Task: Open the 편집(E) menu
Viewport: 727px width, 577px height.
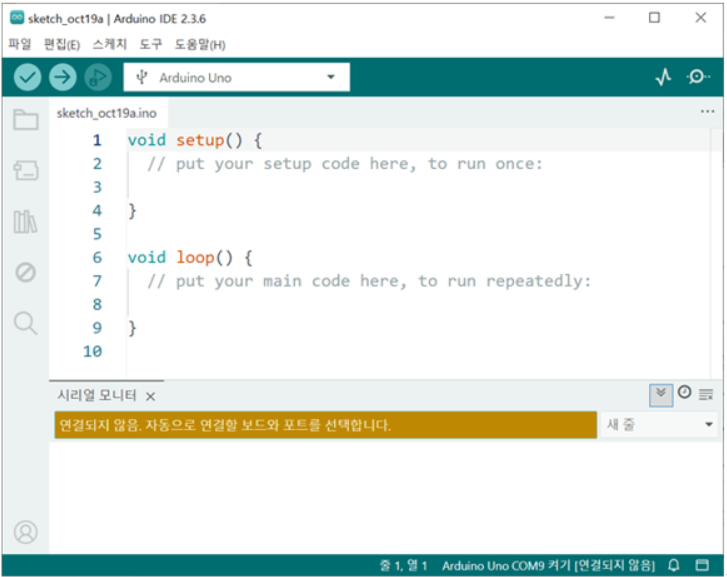Action: point(62,45)
